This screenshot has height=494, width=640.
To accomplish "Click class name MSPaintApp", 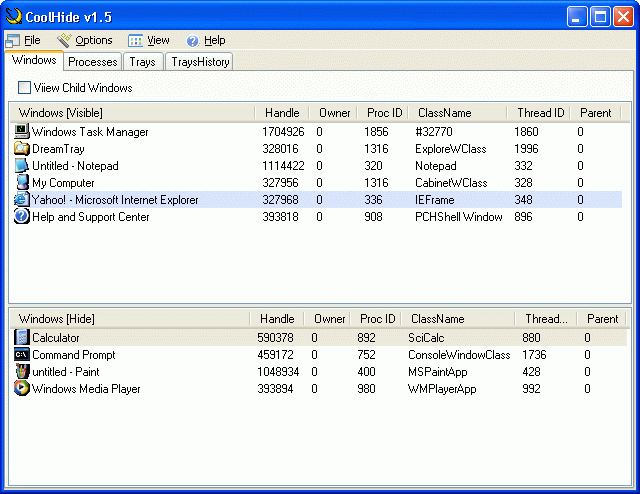I will coord(438,372).
